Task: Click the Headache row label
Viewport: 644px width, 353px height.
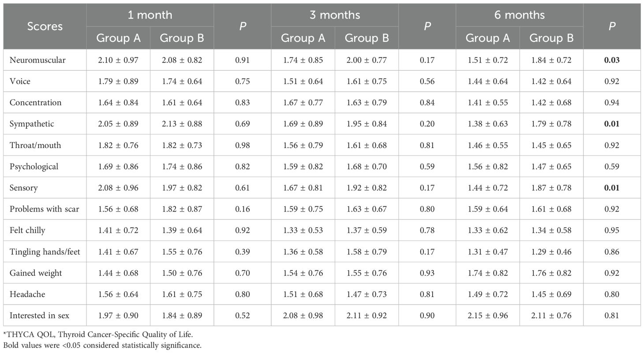Action: click(x=26, y=294)
